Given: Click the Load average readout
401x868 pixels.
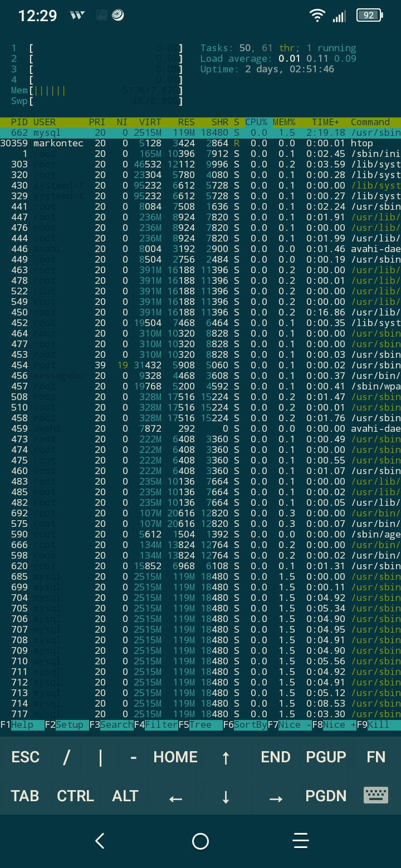Looking at the screenshot, I should (x=278, y=59).
